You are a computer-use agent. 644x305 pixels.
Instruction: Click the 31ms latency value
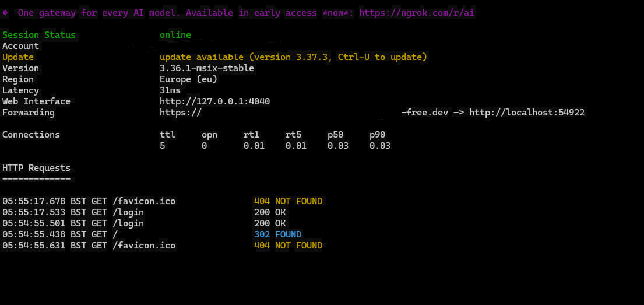click(x=170, y=90)
